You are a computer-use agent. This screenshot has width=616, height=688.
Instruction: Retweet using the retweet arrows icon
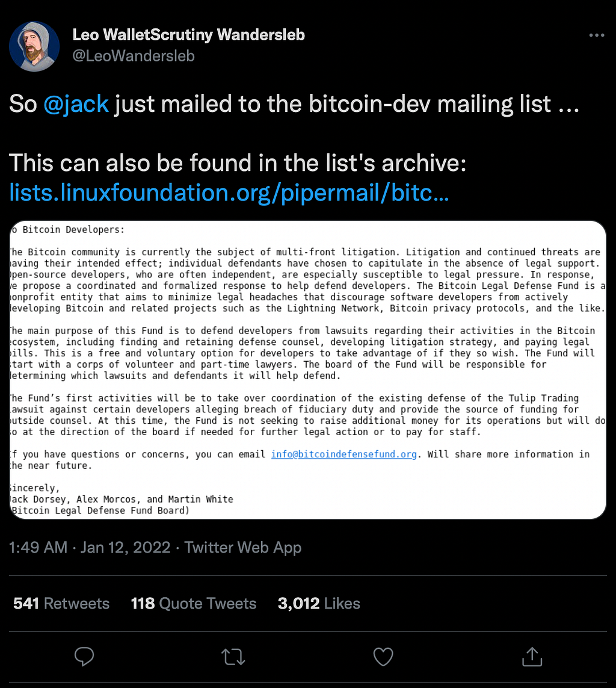(x=233, y=657)
